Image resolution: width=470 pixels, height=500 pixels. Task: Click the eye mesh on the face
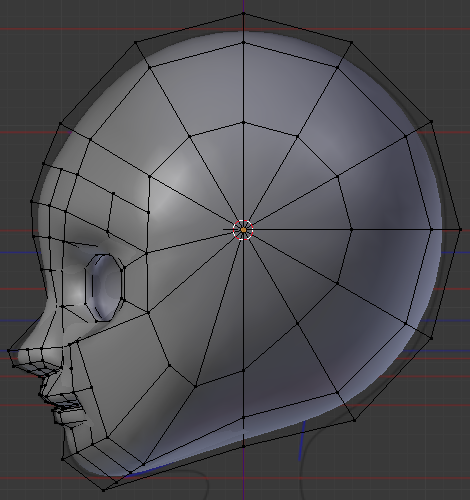(105, 288)
